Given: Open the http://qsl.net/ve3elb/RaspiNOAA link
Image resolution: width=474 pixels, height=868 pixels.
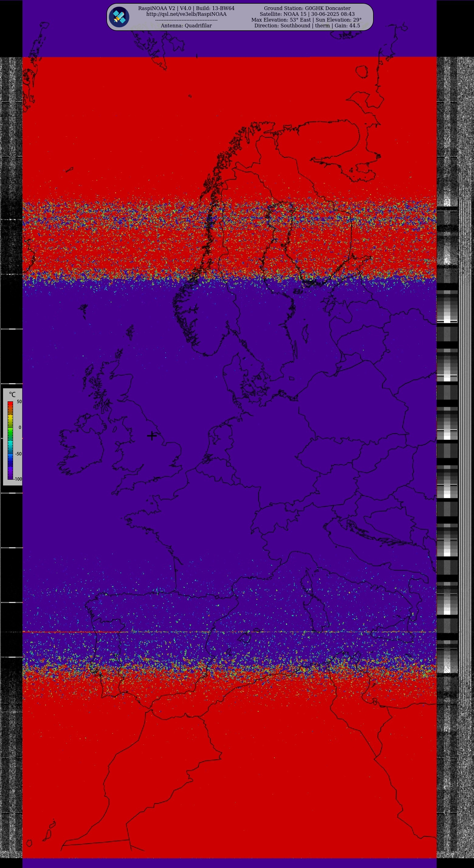Looking at the screenshot, I should [x=186, y=14].
